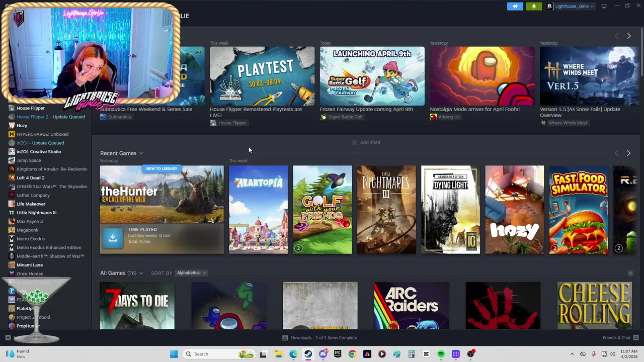
Task: Expand the Lighthouse_Girlie account dropdown
Action: [570, 6]
